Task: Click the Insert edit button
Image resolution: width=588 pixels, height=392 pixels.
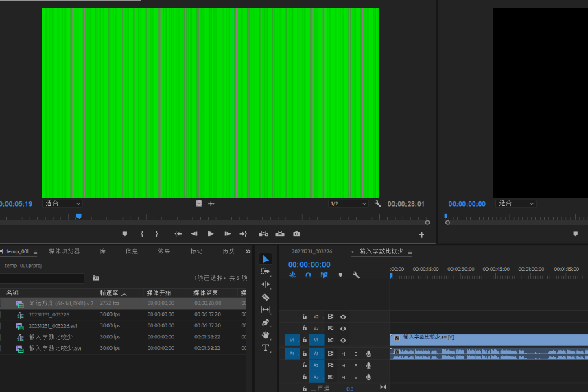Action: coord(263,234)
